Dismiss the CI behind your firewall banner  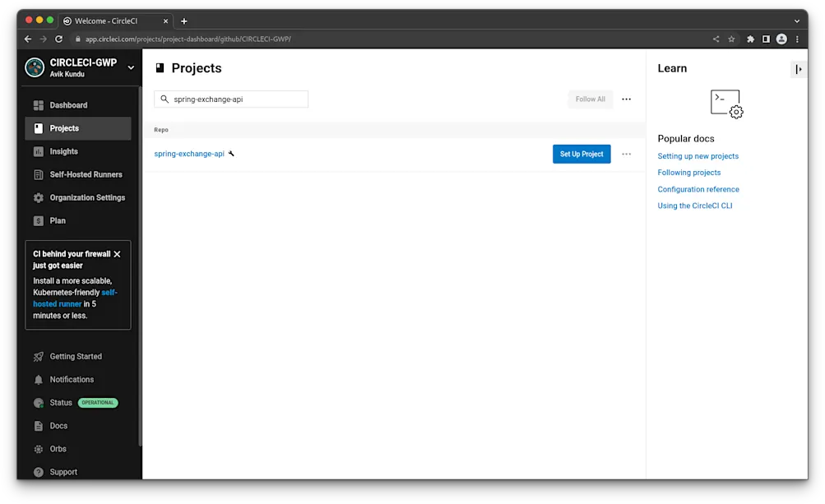(117, 254)
